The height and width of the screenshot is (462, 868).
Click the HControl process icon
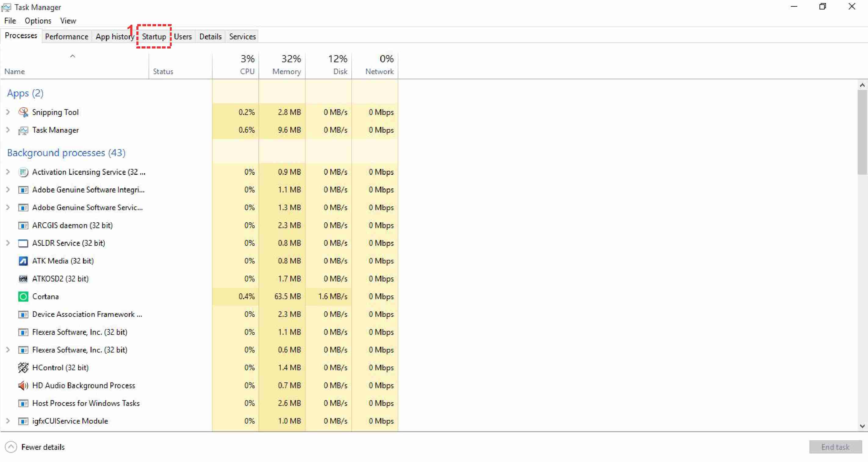click(x=23, y=368)
